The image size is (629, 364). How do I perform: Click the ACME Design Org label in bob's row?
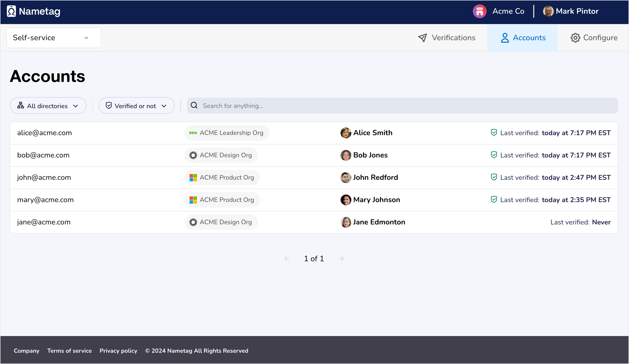tap(226, 155)
